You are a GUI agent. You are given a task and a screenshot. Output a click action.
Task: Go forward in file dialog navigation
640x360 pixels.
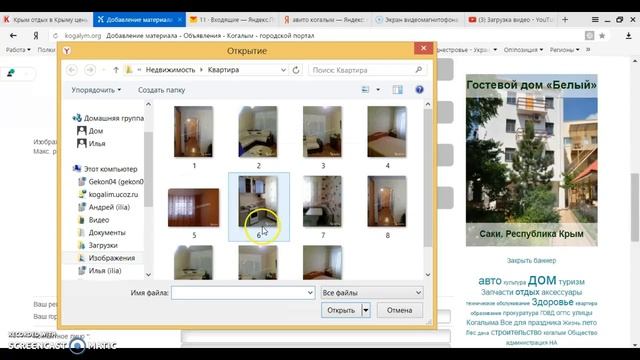[90, 70]
